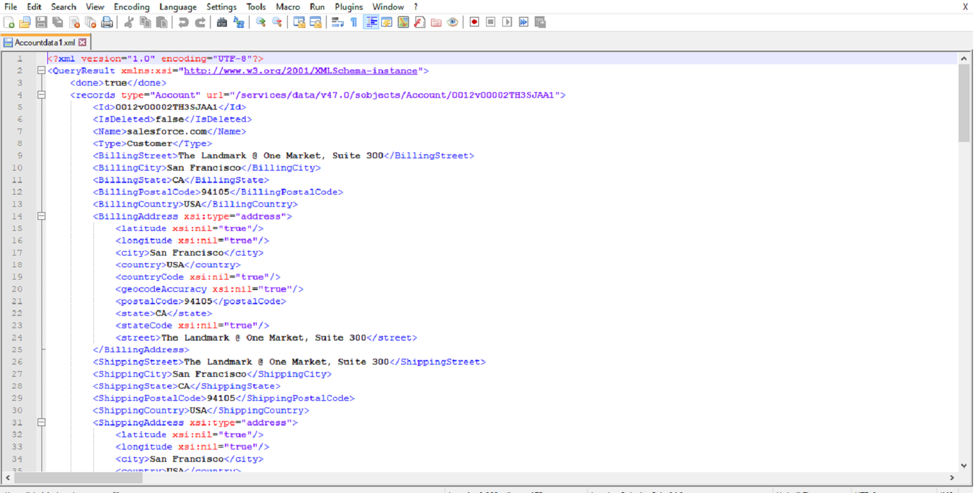Stop macro recording icon
The image size is (980, 493).
click(x=491, y=22)
